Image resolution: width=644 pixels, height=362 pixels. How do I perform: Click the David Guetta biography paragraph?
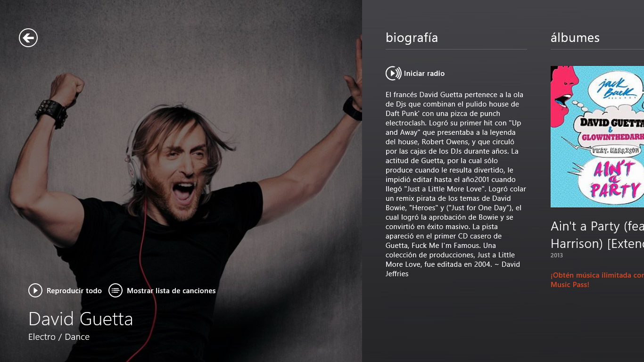(x=456, y=184)
